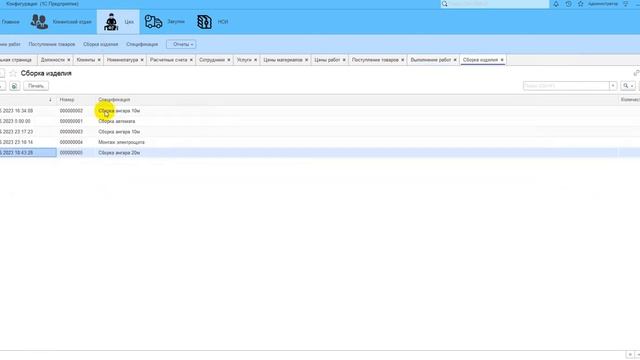Close the Сотрудники tab
This screenshot has height=360, width=640.
[x=229, y=60]
